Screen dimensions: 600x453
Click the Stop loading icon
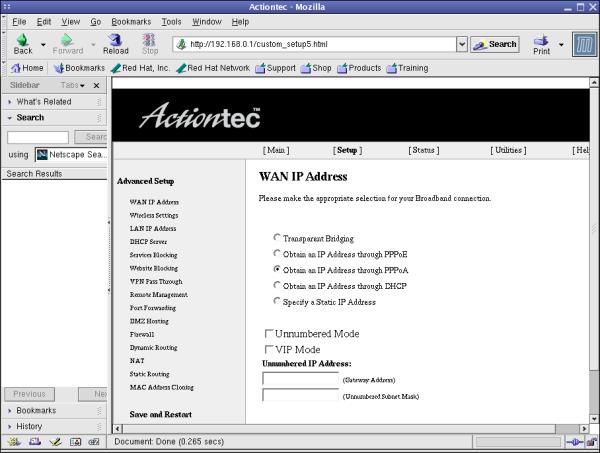pyautogui.click(x=149, y=40)
